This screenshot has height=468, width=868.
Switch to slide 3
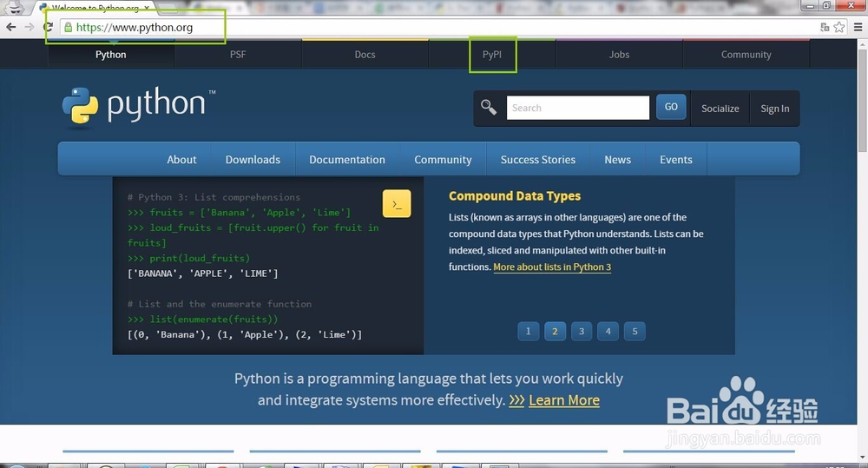pos(582,331)
